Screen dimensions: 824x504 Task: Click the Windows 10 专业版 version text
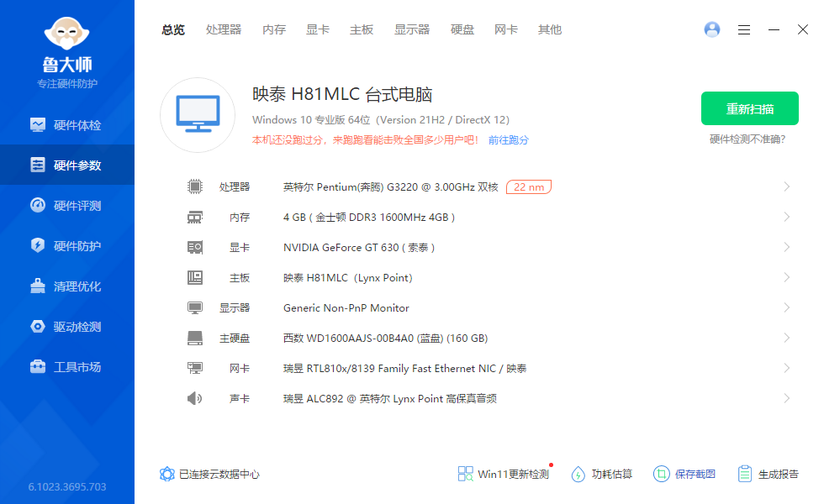381,119
